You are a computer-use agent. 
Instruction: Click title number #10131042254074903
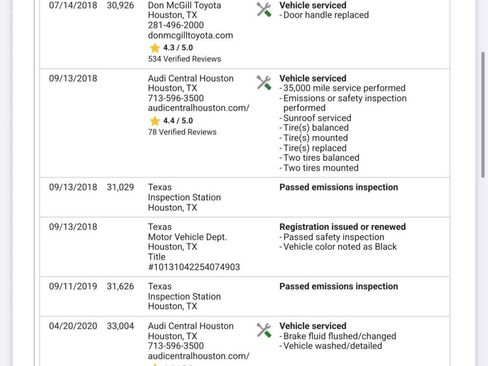pyautogui.click(x=194, y=267)
